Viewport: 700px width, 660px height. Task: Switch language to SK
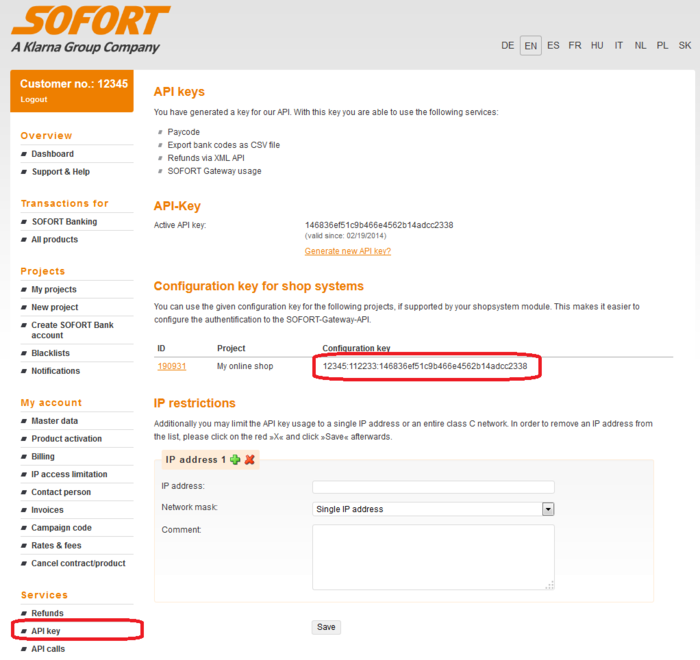pyautogui.click(x=685, y=46)
